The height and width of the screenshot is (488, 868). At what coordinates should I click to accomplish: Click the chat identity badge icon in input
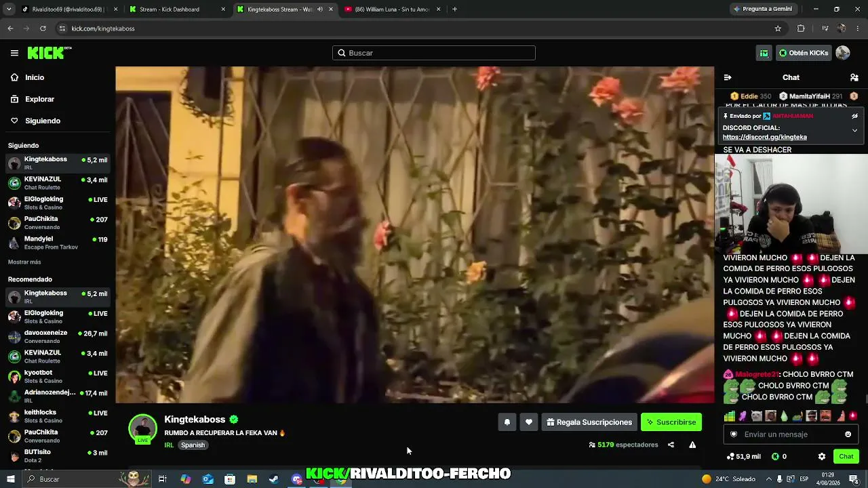point(733,434)
